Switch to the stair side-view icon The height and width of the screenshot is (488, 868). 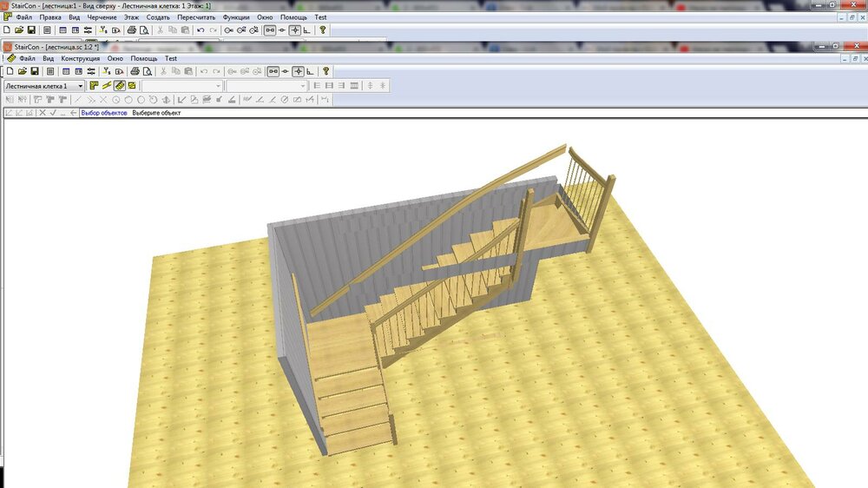(x=107, y=86)
